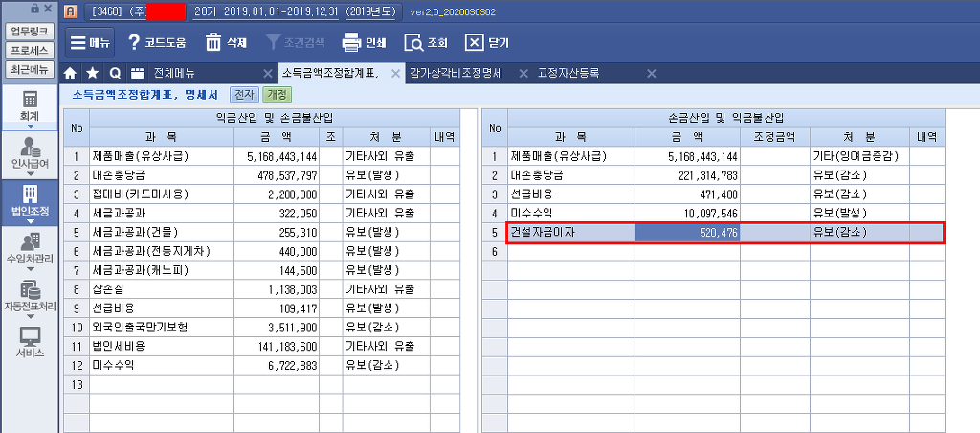Click the 개정 button
Viewport: 980px width, 433px height.
pyautogui.click(x=277, y=95)
